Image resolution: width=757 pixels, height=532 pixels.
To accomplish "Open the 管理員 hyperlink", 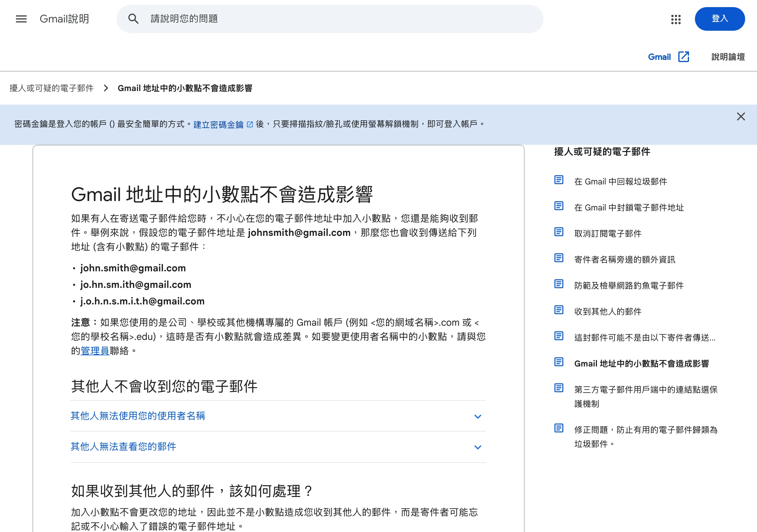I will pyautogui.click(x=95, y=351).
